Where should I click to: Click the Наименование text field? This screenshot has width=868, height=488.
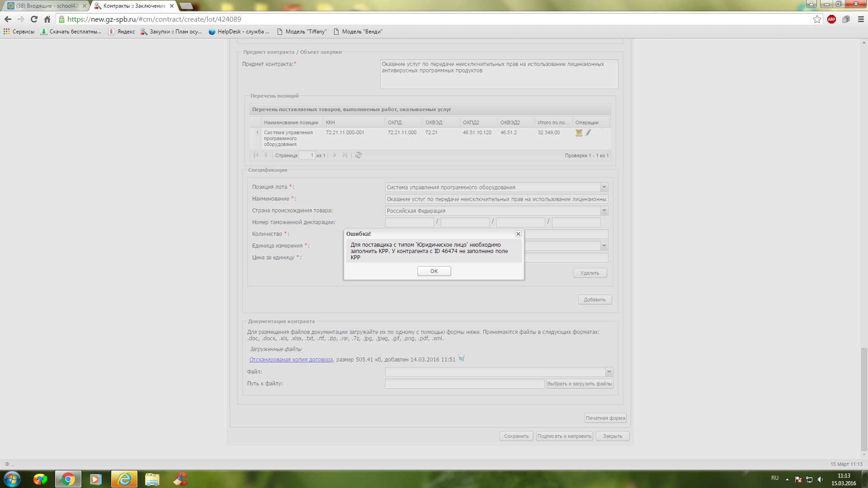(496, 199)
